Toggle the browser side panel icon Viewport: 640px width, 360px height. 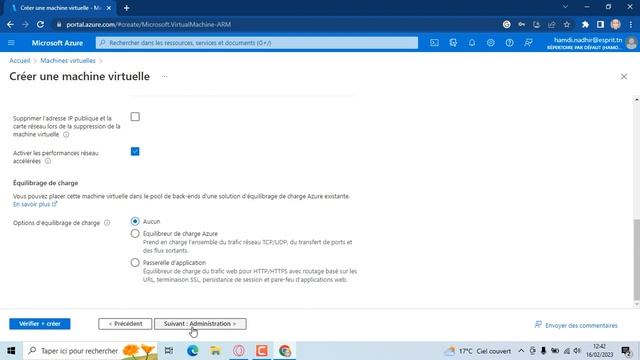point(600,24)
